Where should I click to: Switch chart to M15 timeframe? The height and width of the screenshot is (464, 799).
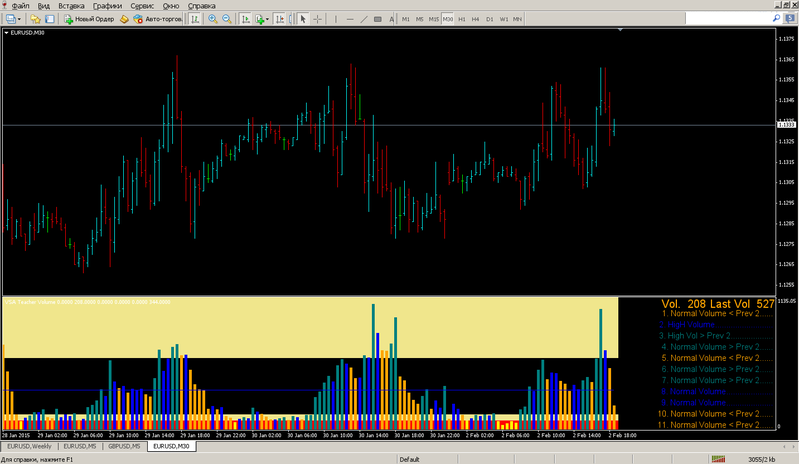tap(434, 19)
